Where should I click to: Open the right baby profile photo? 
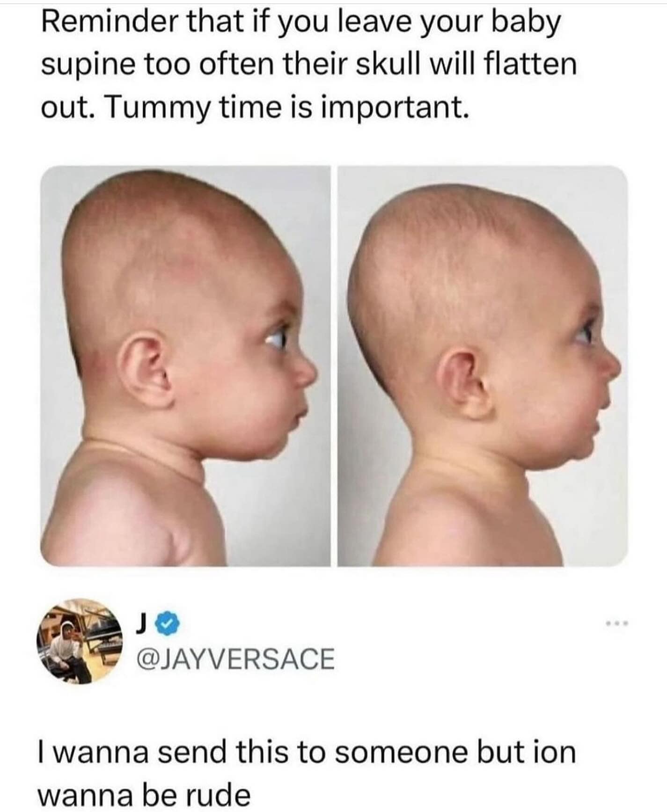click(x=483, y=366)
